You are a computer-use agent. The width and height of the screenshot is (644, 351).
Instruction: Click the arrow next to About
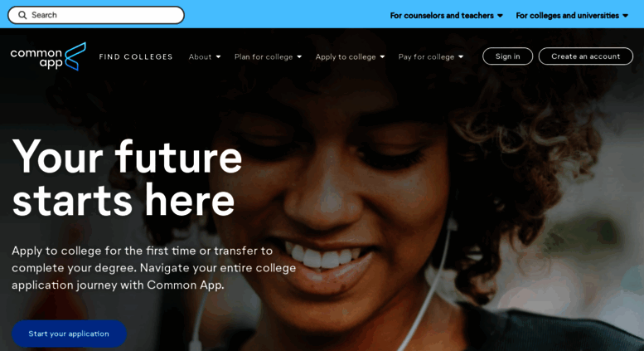pyautogui.click(x=219, y=56)
